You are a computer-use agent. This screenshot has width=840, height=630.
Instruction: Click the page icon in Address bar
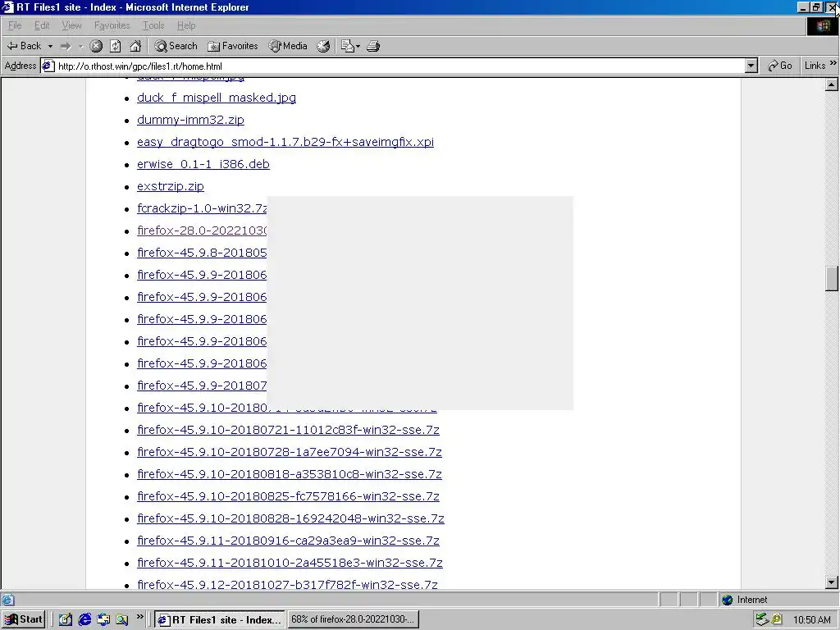48,66
